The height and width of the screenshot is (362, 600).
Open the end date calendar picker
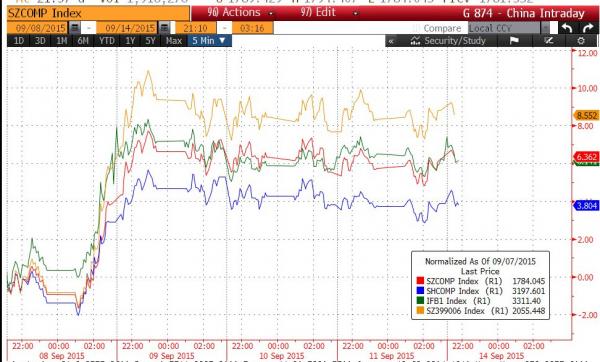click(x=164, y=28)
